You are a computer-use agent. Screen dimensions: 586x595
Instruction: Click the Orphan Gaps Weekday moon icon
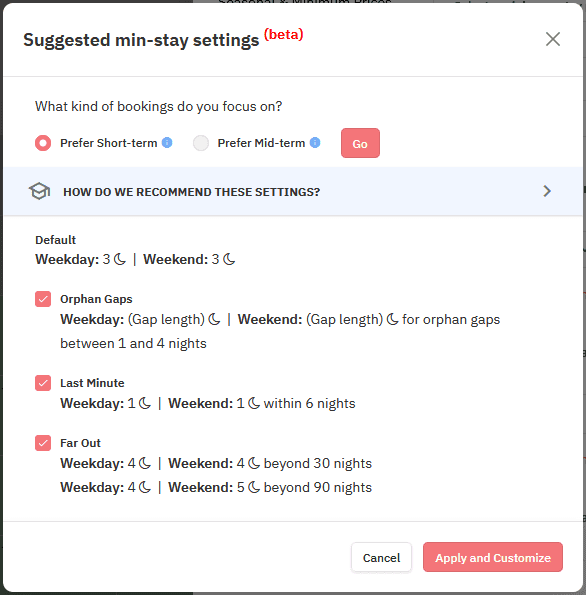[x=214, y=320]
